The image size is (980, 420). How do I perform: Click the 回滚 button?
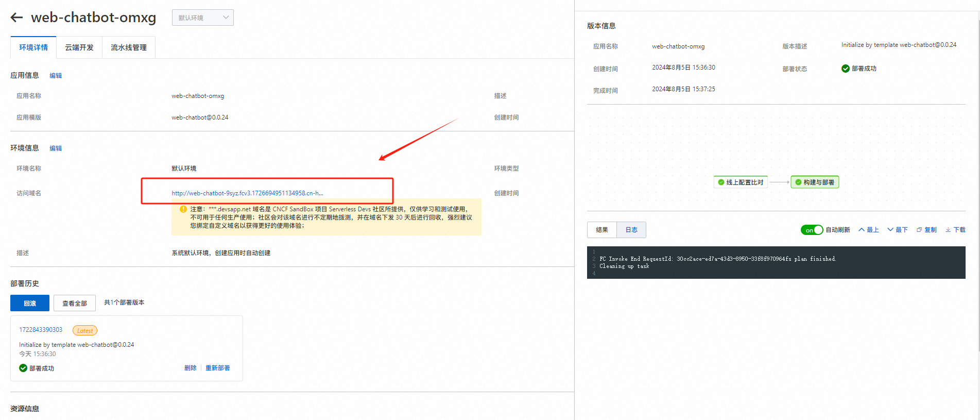click(30, 303)
